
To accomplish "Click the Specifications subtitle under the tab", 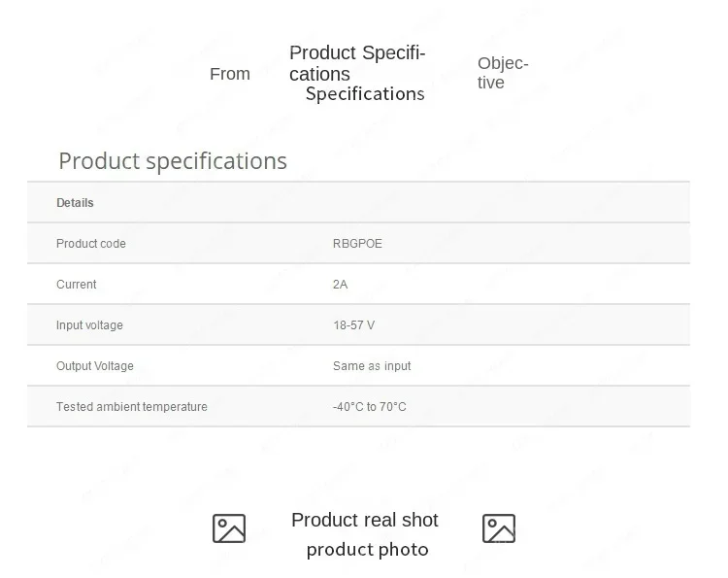I will click(365, 94).
